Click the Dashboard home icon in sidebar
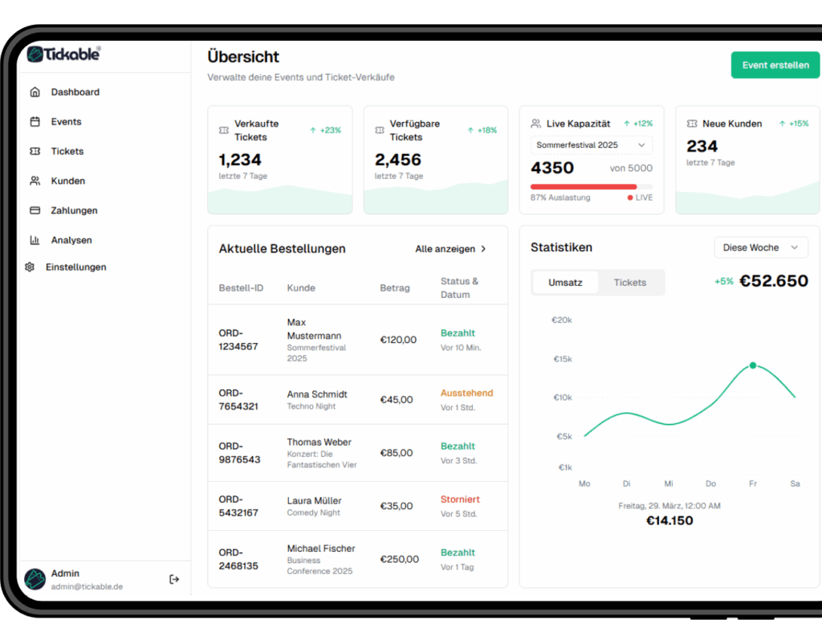 (x=35, y=92)
